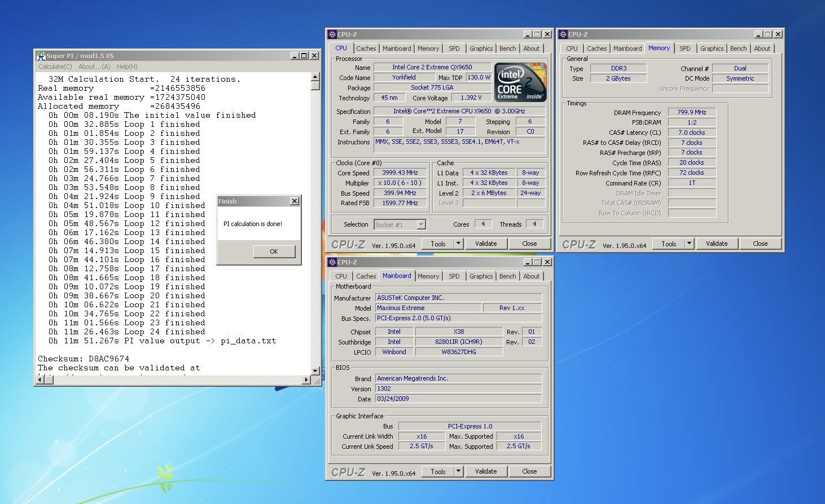Image resolution: width=825 pixels, height=504 pixels.
Task: Open About tab in CPU window
Action: click(x=531, y=48)
